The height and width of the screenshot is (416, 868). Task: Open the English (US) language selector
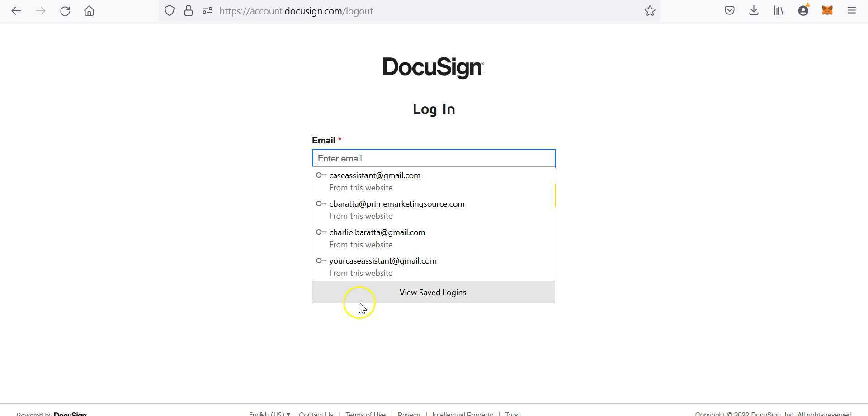(x=269, y=413)
